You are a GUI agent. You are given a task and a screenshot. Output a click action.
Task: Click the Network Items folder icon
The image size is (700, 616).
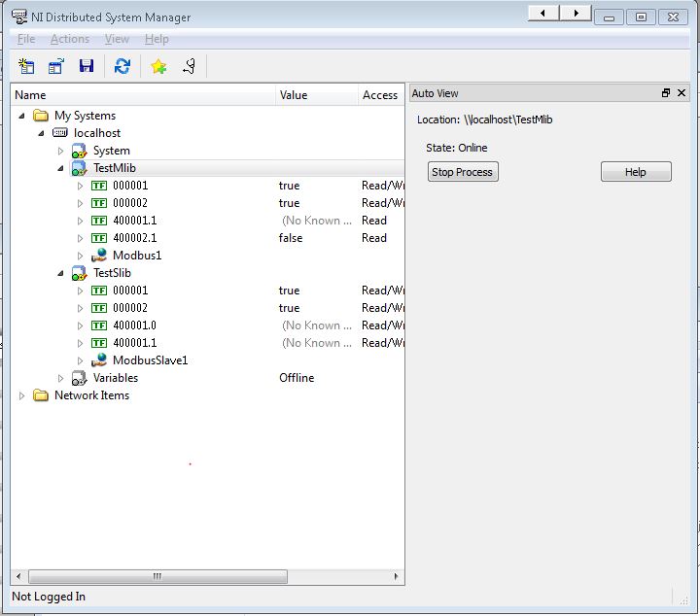coord(41,395)
